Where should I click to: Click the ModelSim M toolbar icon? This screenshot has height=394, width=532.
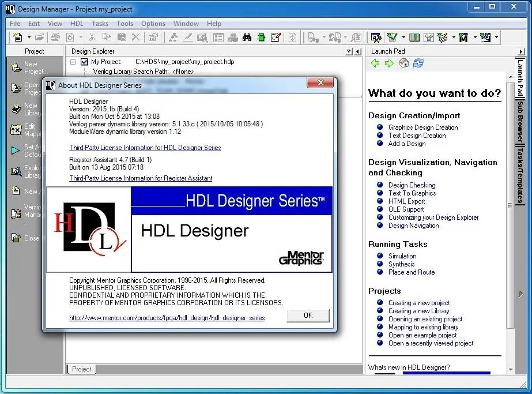click(x=463, y=37)
